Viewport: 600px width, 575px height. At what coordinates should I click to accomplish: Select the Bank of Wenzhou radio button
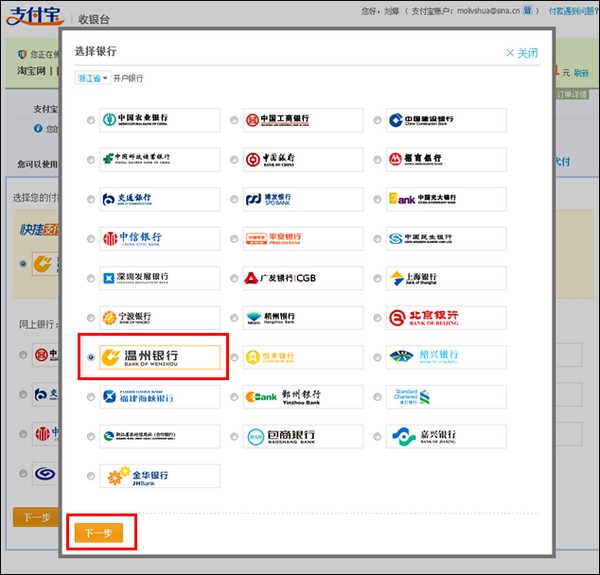92,357
